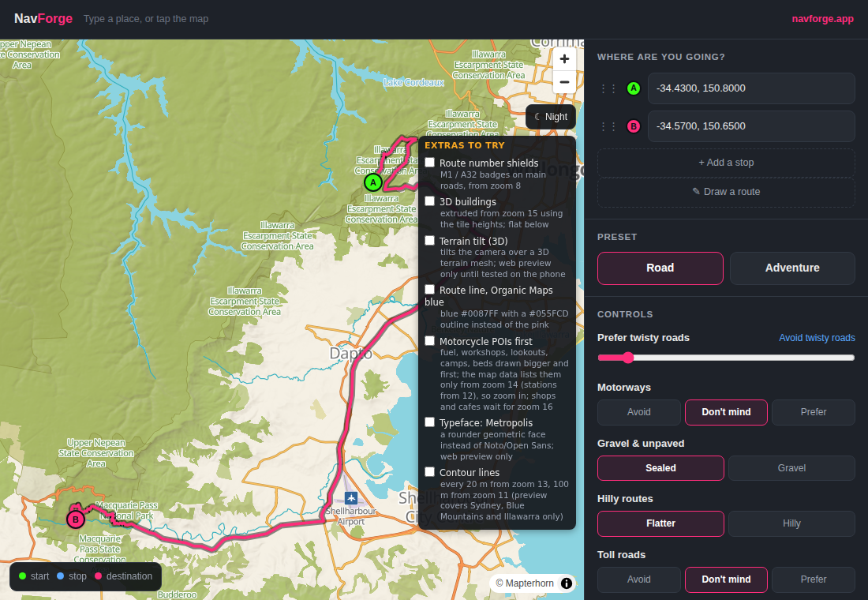Select the Adventure preset
This screenshot has height=600, width=868.
792,268
